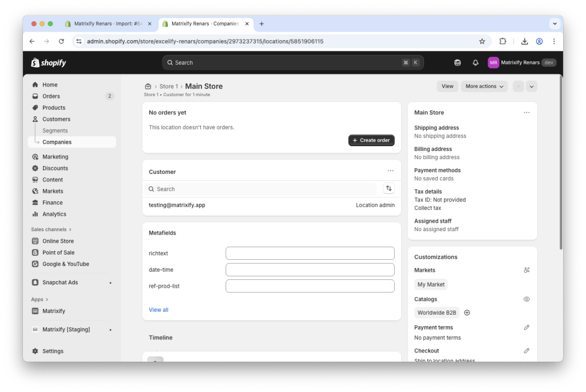This screenshot has width=586, height=392.
Task: Open the Point of Sale channel
Action: (x=57, y=252)
